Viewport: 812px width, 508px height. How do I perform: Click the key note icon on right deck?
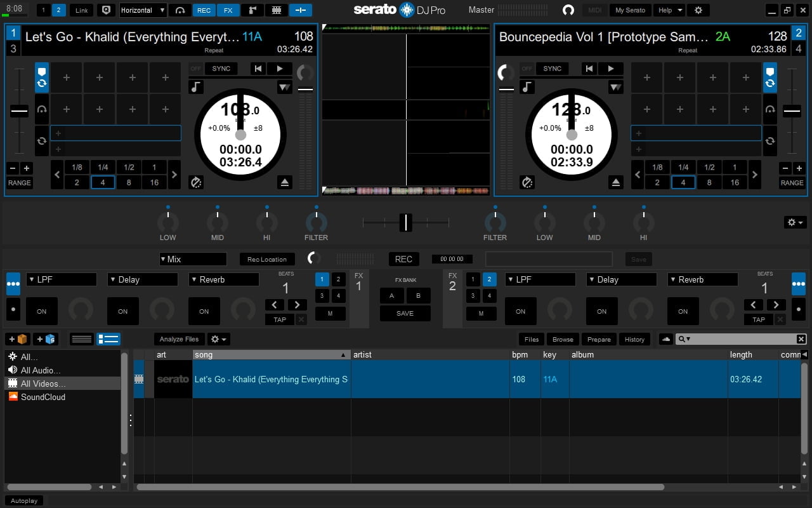[x=527, y=87]
